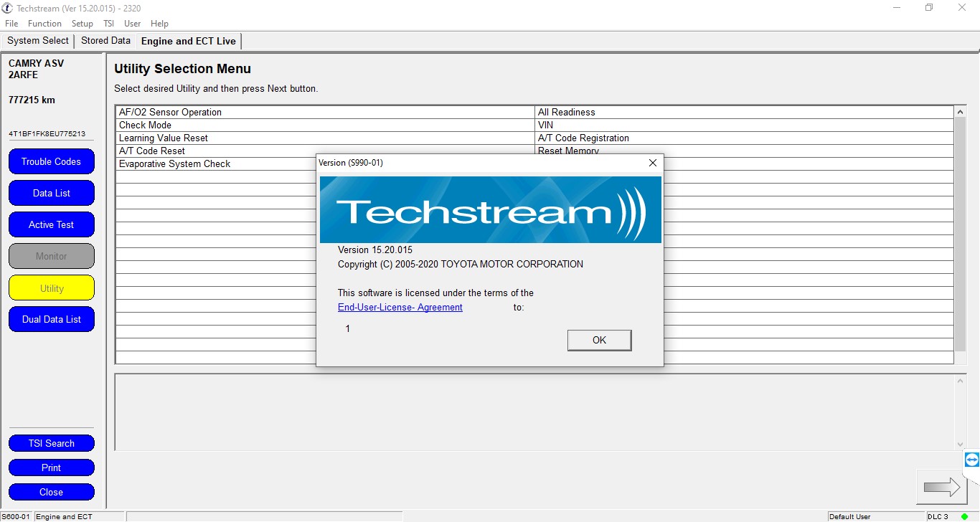Open the File menu

[x=11, y=24]
